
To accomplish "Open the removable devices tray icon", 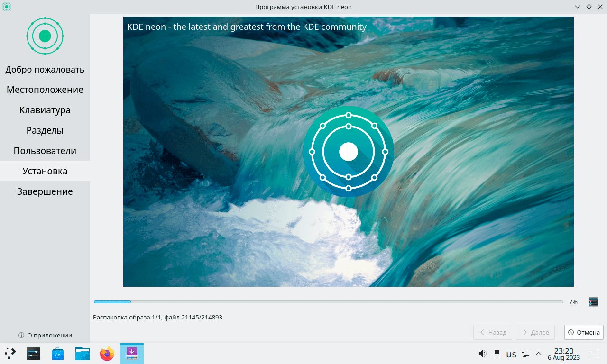I will (x=497, y=354).
